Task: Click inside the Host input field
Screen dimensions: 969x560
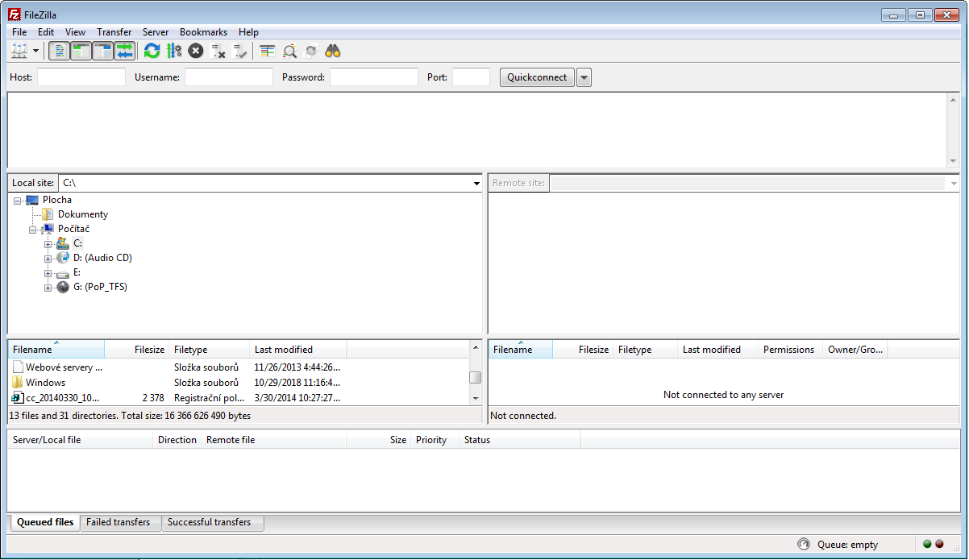Action: point(81,77)
